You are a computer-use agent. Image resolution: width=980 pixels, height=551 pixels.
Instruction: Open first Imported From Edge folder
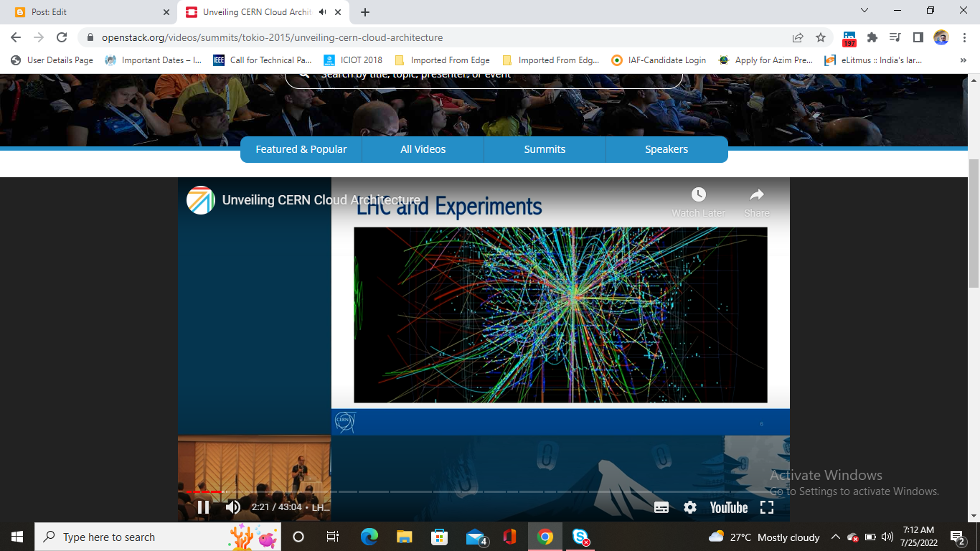tap(442, 60)
